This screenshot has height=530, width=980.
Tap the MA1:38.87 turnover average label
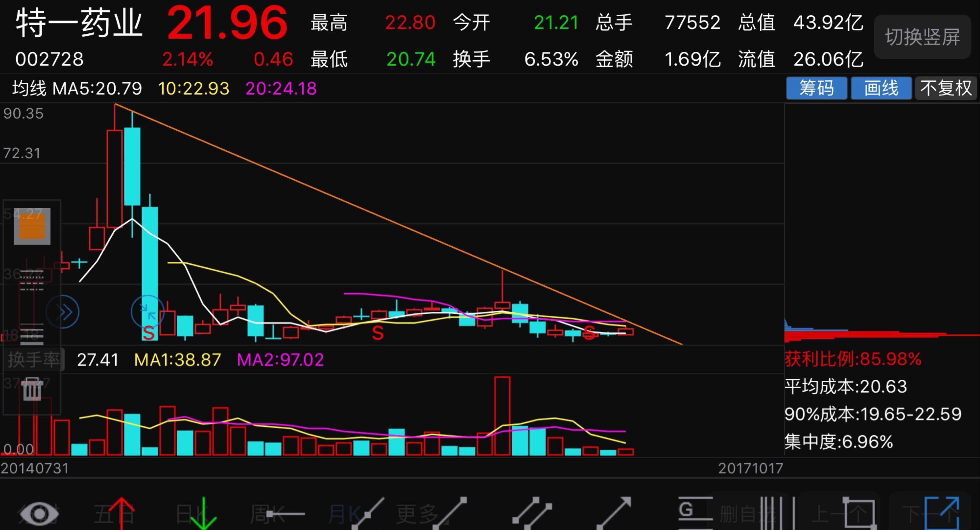178,360
